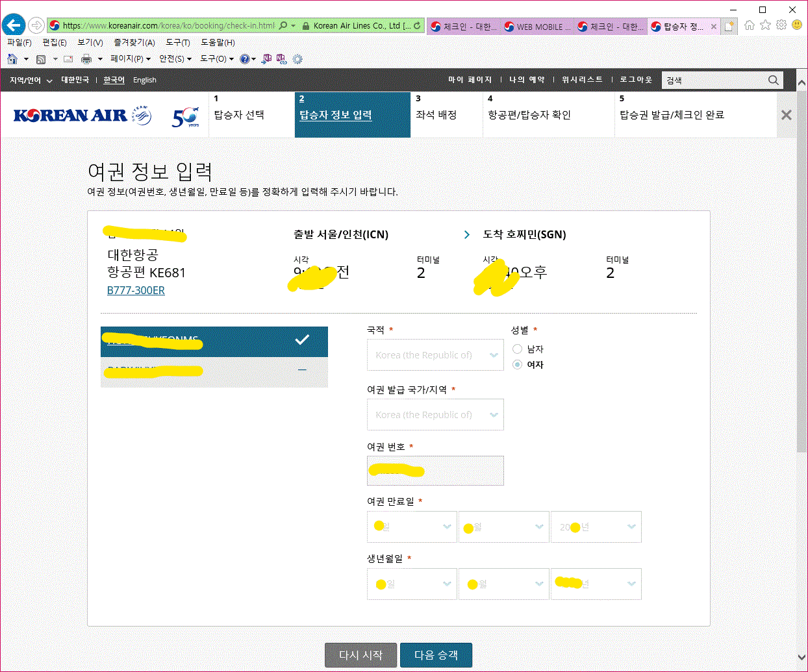Click the blue Help question mark icon

pyautogui.click(x=244, y=59)
